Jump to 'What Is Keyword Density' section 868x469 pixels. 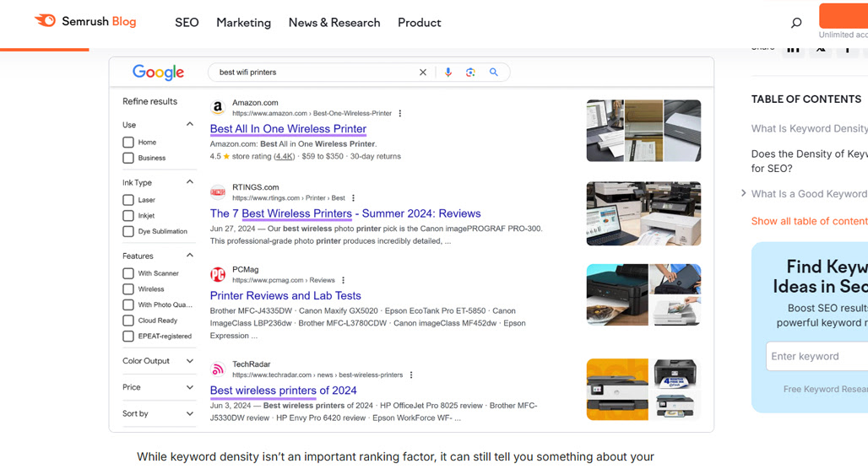coord(810,128)
